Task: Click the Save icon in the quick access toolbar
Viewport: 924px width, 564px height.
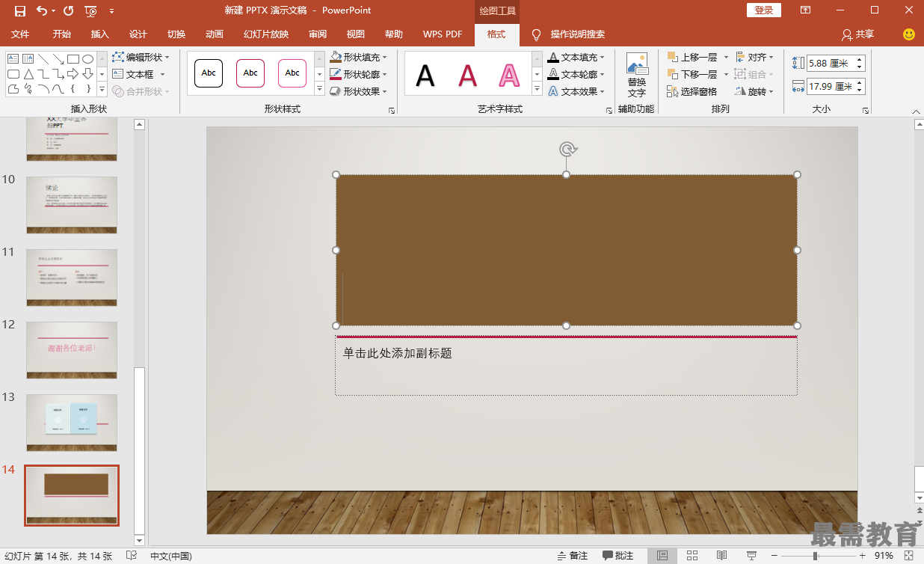Action: (x=20, y=10)
